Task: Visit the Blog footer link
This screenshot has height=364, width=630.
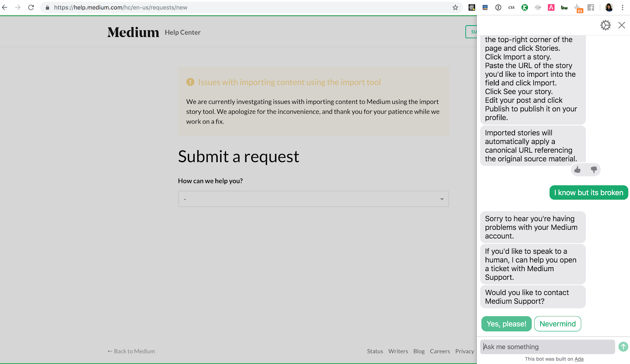Action: [x=419, y=351]
